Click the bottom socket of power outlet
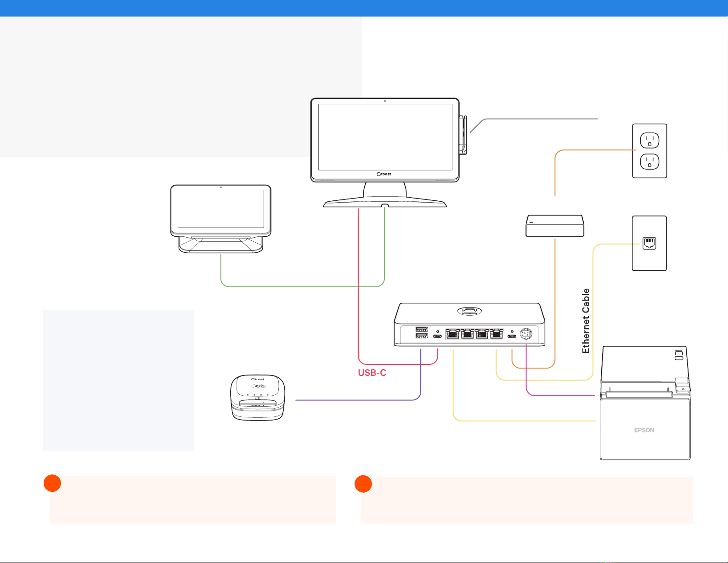 tap(649, 161)
